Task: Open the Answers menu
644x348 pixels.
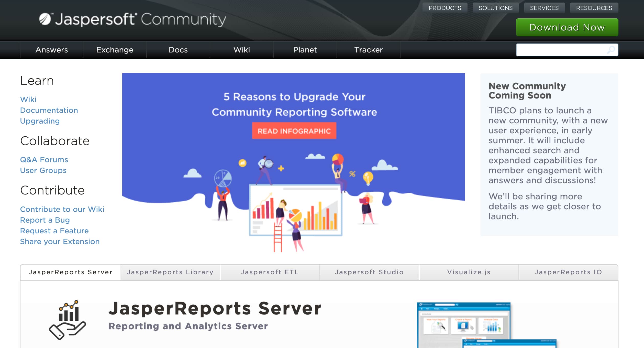Action: pyautogui.click(x=51, y=50)
